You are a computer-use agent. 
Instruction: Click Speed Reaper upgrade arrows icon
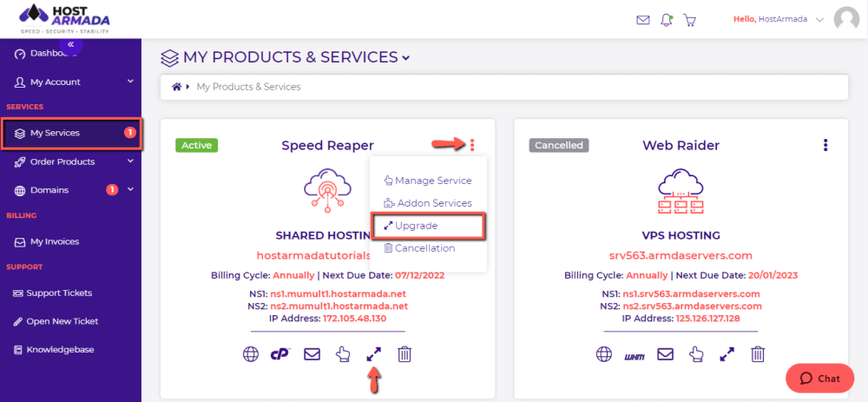374,354
